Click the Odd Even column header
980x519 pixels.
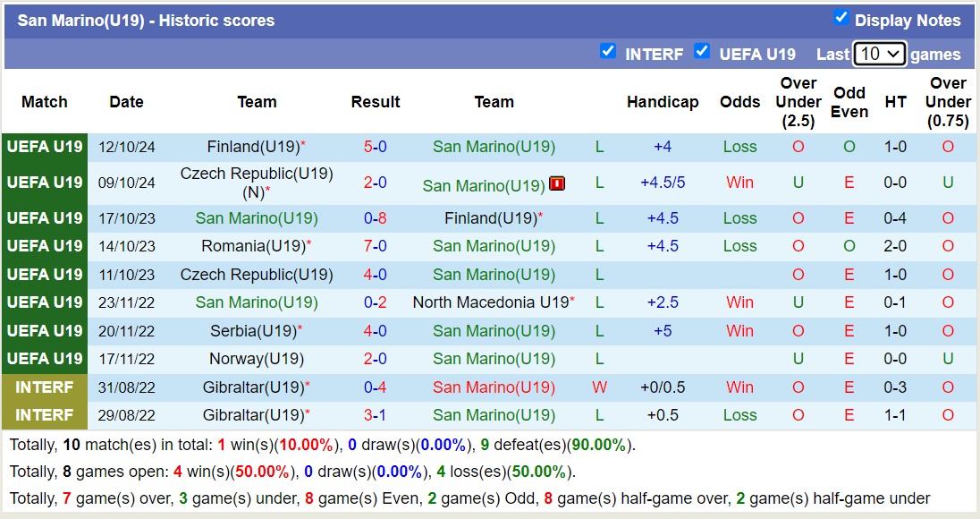[x=849, y=102]
